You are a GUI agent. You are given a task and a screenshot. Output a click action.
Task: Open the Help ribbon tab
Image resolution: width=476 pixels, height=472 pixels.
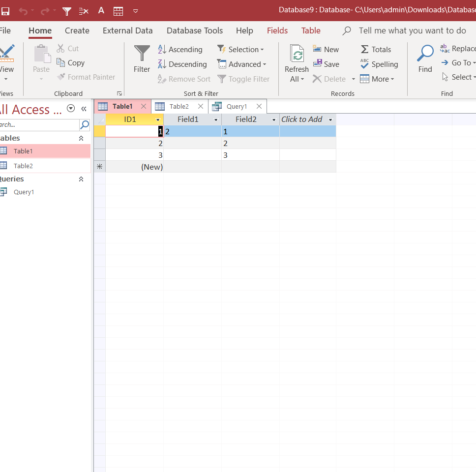pyautogui.click(x=244, y=30)
